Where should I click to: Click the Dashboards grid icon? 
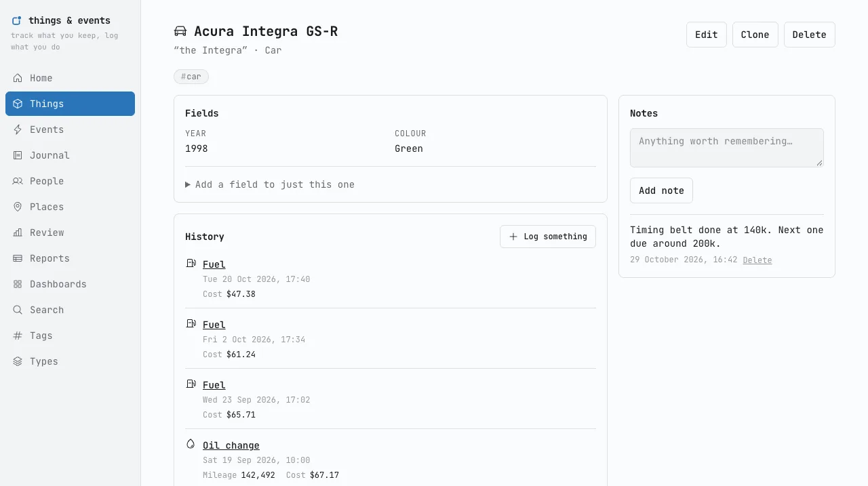18,284
